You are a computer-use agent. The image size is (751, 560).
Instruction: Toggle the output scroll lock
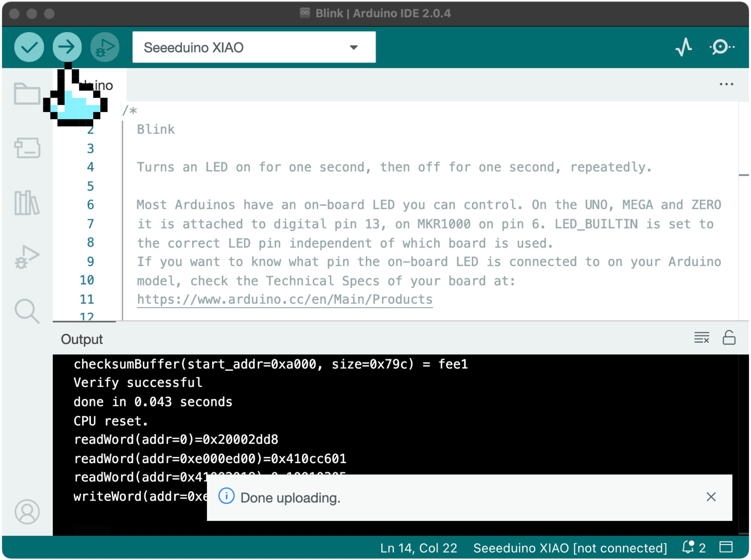(x=729, y=338)
